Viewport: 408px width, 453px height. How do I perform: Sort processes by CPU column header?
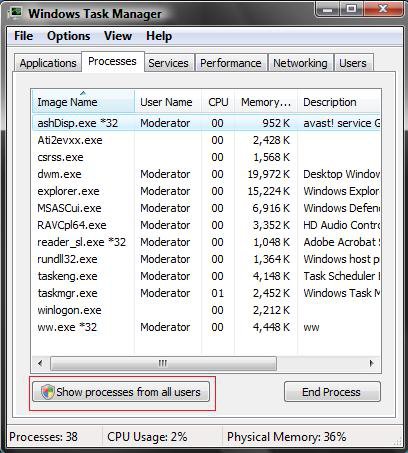[218, 102]
